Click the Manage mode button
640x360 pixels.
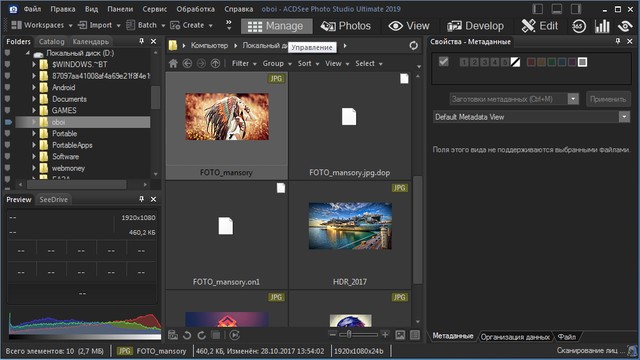(276, 26)
